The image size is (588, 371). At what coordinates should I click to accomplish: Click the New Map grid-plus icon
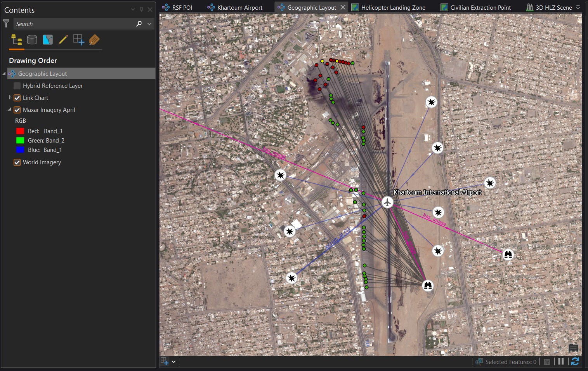78,40
